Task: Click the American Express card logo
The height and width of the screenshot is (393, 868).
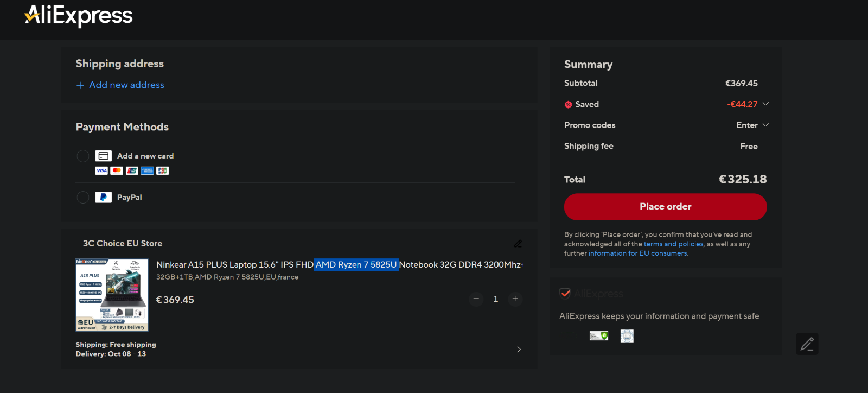Action: point(147,170)
